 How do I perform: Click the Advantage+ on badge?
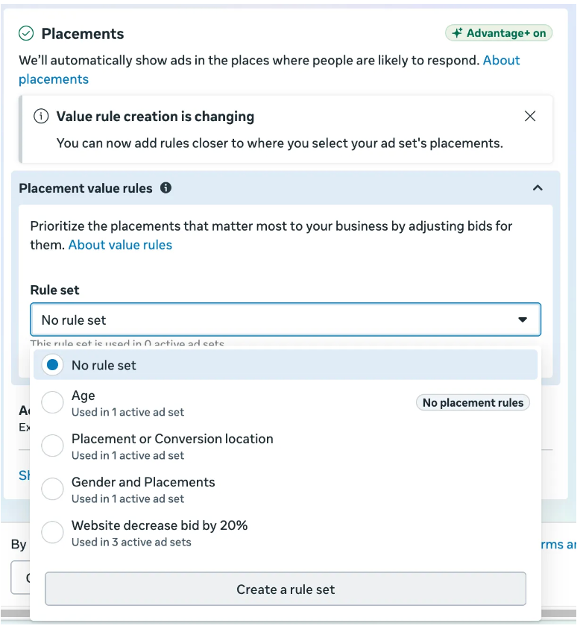pos(499,33)
